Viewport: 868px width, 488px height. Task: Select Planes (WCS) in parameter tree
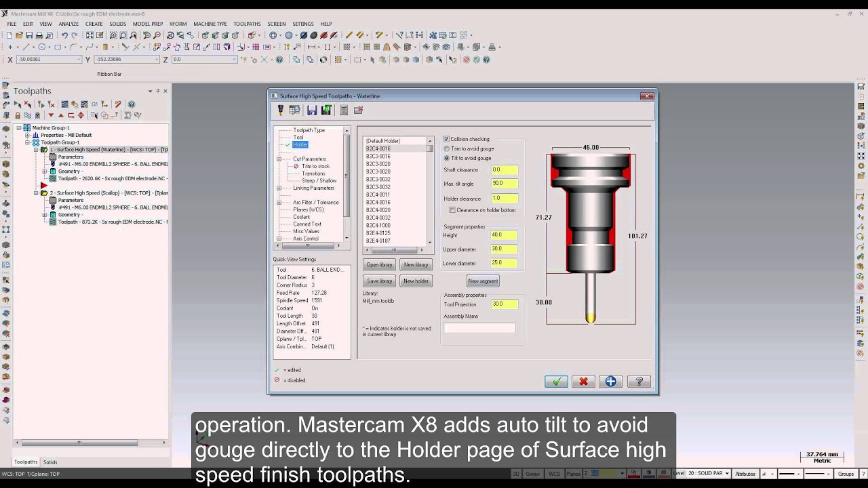pos(308,209)
